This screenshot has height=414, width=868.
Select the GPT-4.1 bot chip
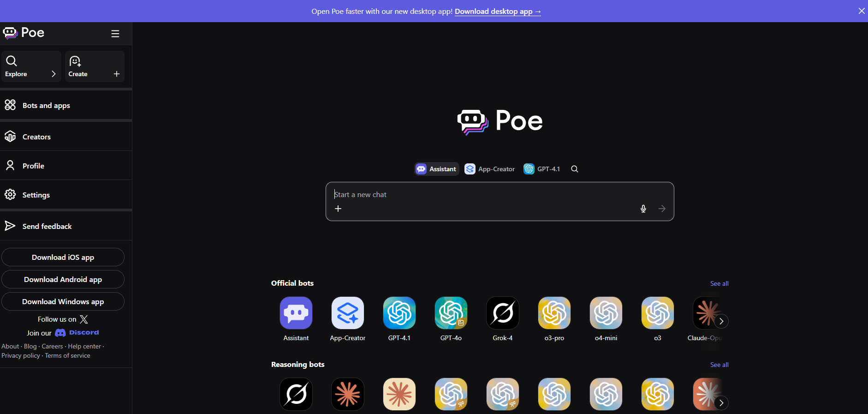(542, 169)
